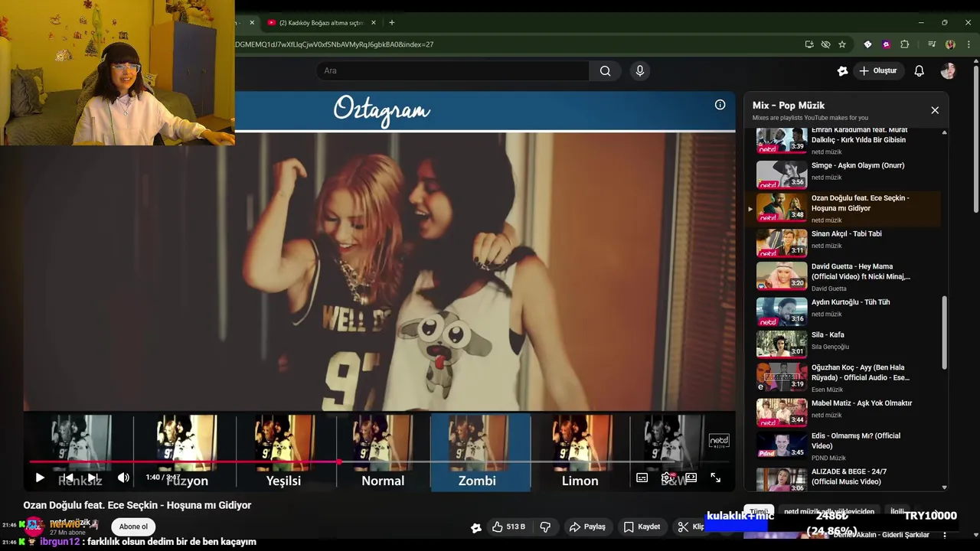Play Simge - Aşkın Olayım from mix
Image resolution: width=980 pixels, height=551 pixels.
(845, 174)
